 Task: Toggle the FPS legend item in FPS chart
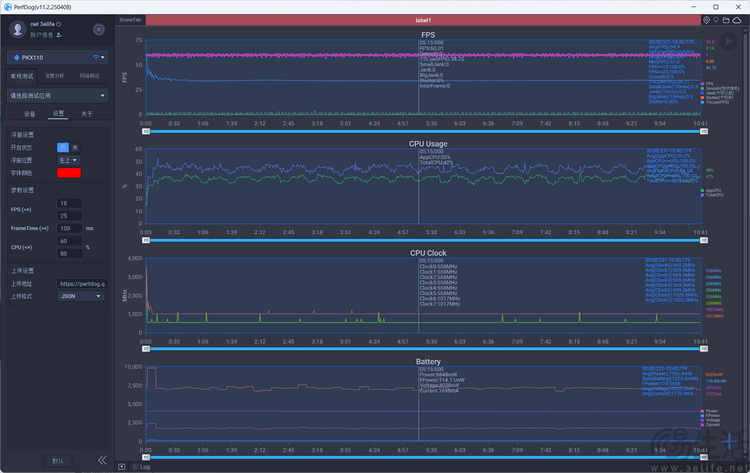709,83
